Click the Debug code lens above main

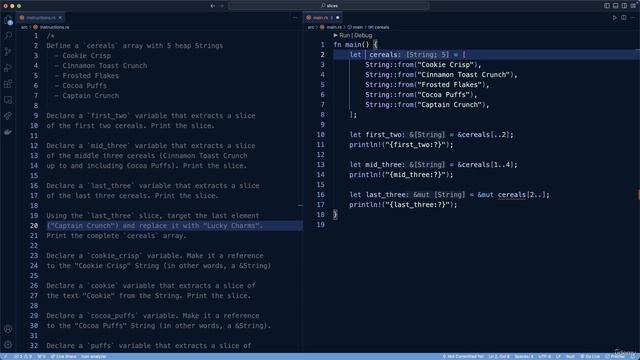363,36
